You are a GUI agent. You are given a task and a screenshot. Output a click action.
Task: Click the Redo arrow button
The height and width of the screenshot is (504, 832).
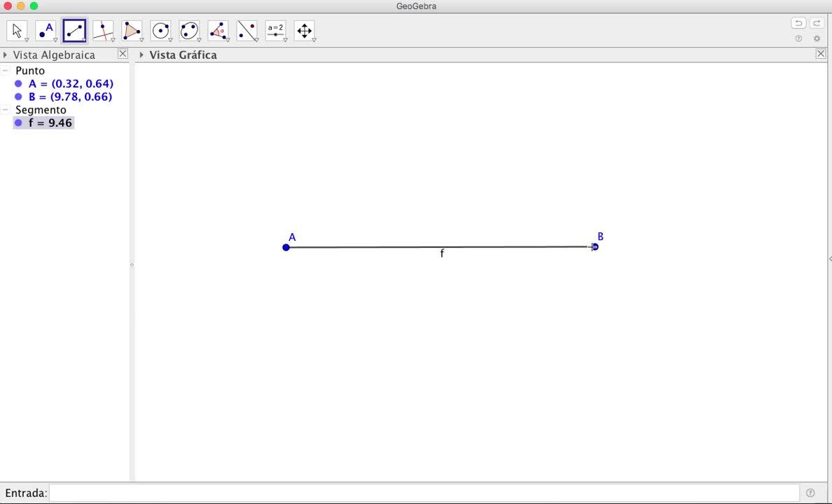817,23
